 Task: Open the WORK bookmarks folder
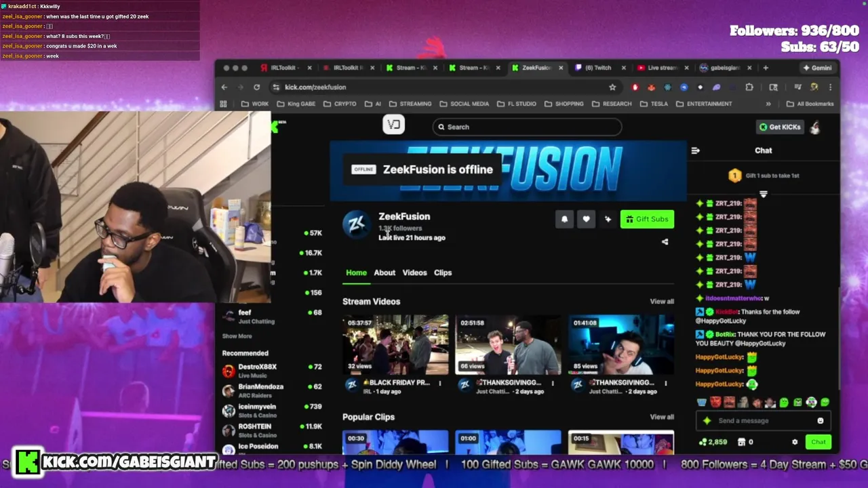point(255,104)
